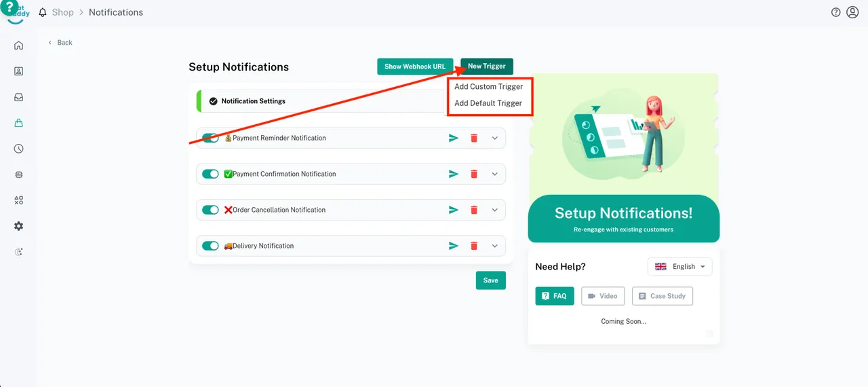Send test for Payment Reminder Notification
Screen dimensions: 868x387
[454, 138]
